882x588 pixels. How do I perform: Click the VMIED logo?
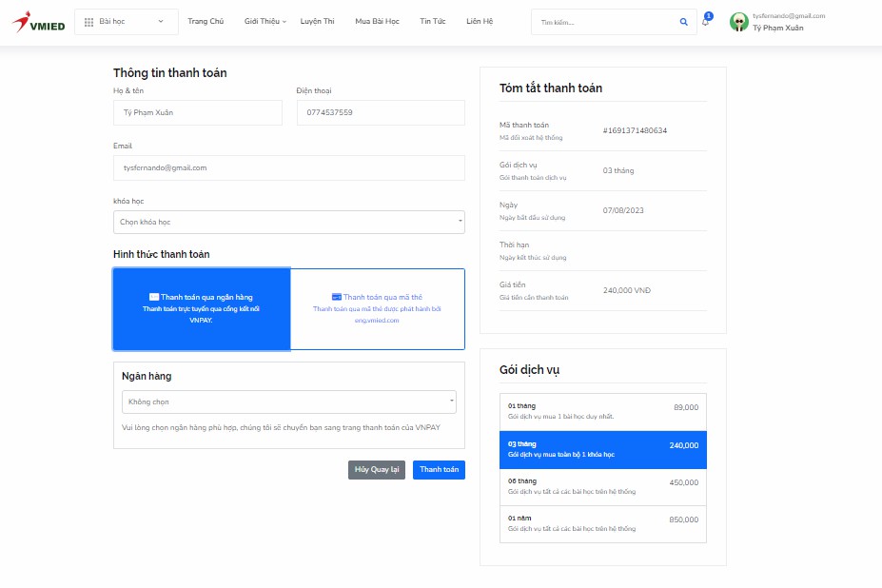[39, 23]
